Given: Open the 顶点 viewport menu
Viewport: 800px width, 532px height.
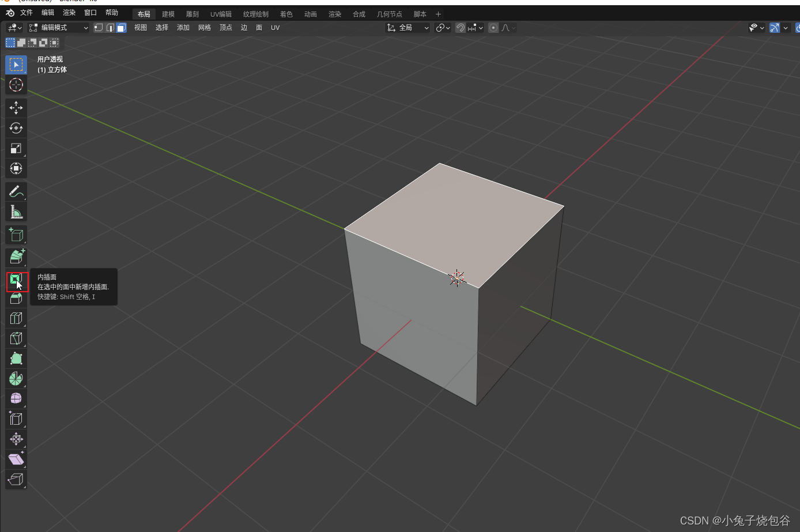Looking at the screenshot, I should (226, 28).
